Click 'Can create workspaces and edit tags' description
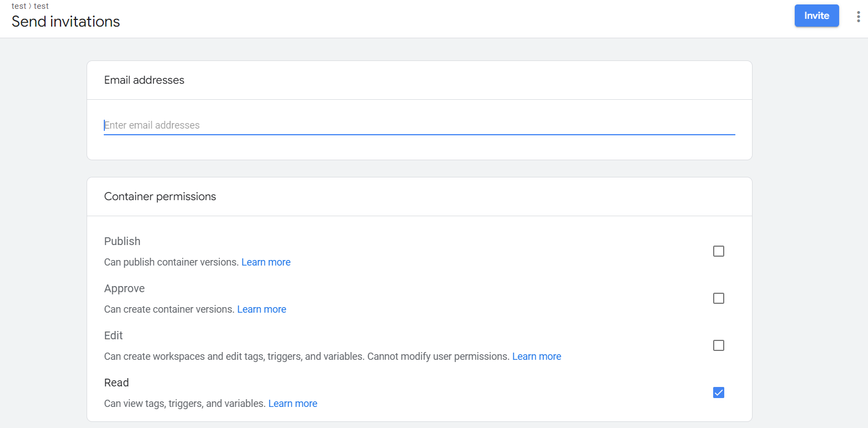This screenshot has height=428, width=868. 307,356
